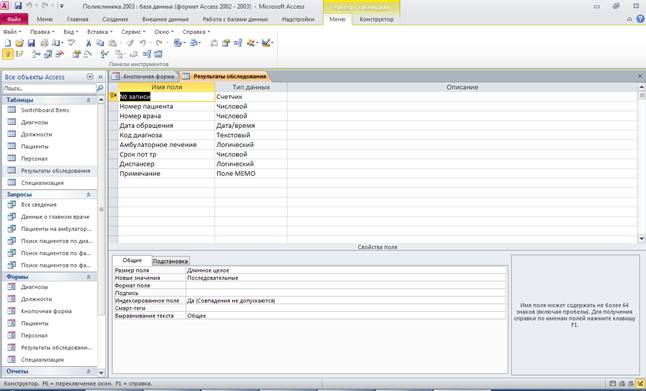Click the Print toolbar icon

(x=44, y=43)
